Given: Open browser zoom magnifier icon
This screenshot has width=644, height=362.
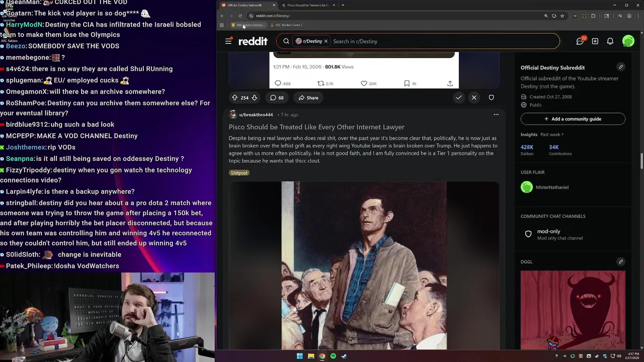Looking at the screenshot, I should click(546, 16).
